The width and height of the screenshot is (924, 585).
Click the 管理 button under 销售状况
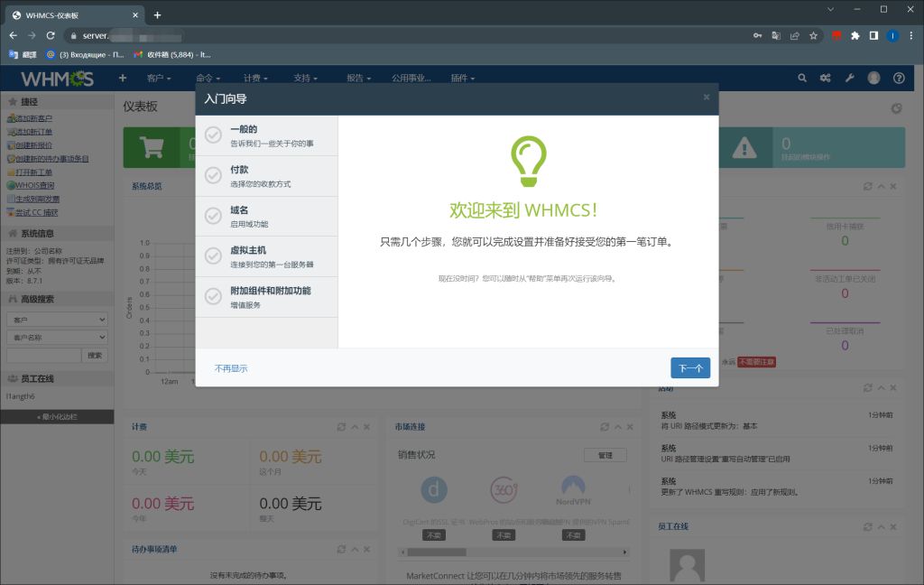[605, 455]
